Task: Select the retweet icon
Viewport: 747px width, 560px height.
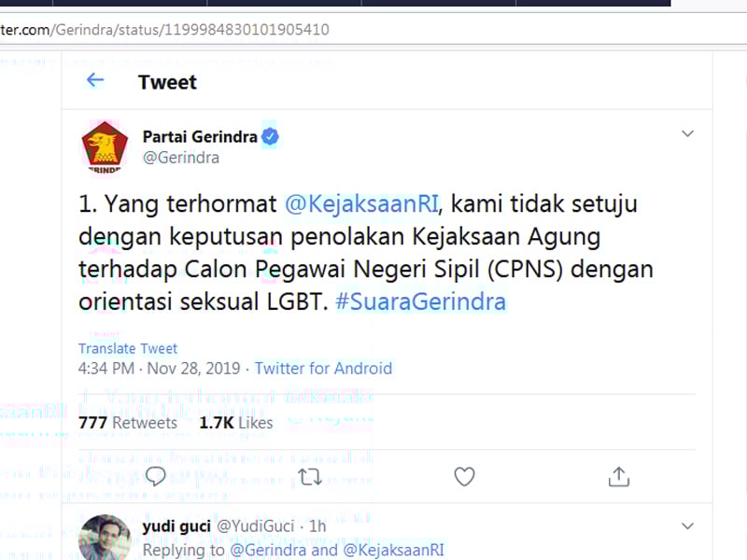Action: point(309,476)
